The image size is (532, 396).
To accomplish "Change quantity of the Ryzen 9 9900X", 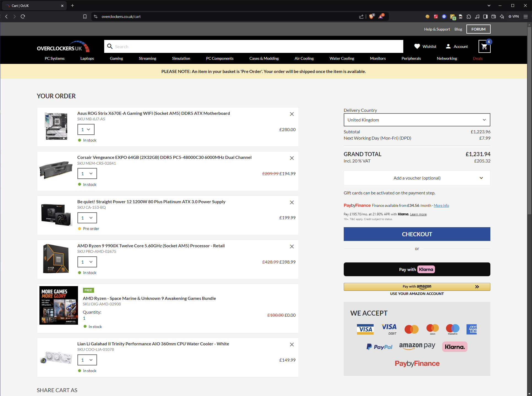I will tap(87, 262).
